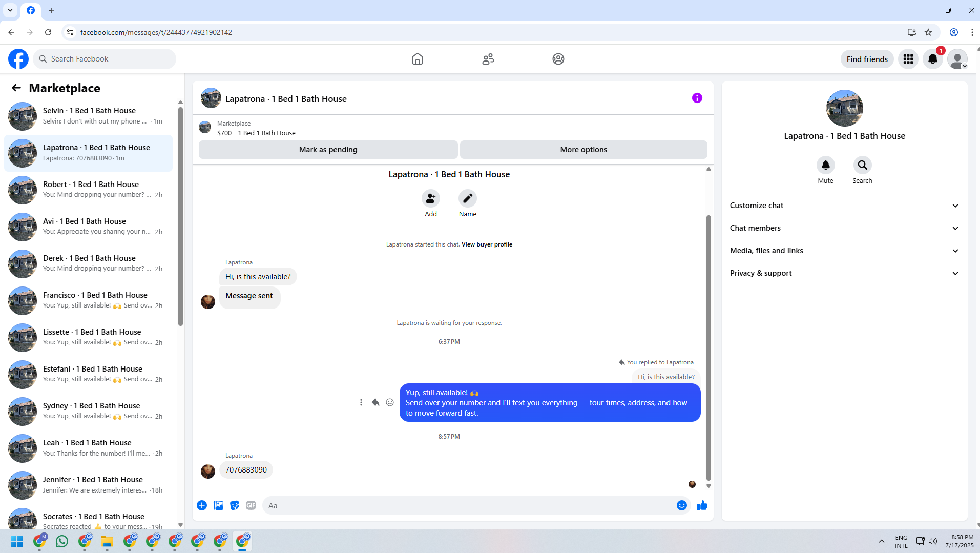
Task: Open Jennifer conversation
Action: (x=88, y=485)
